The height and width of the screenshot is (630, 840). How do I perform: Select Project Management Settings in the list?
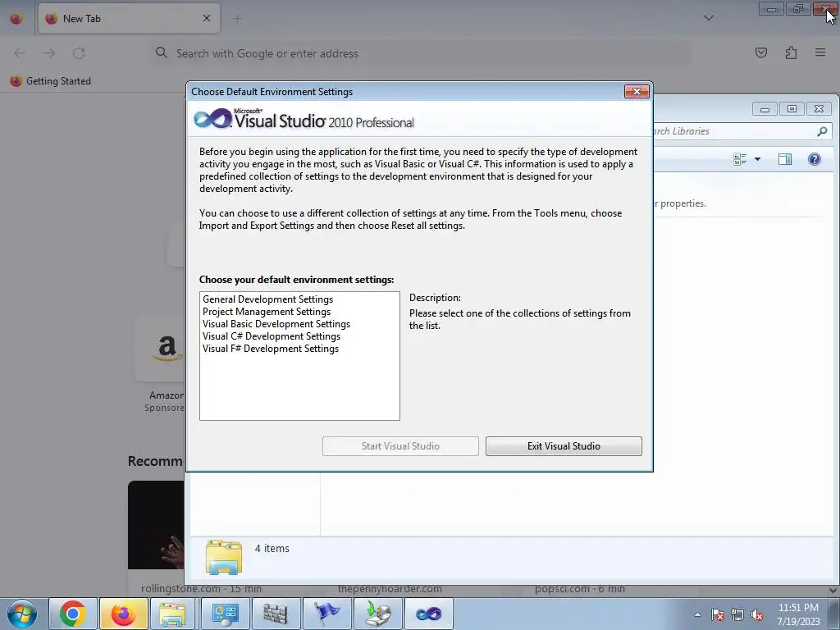[x=267, y=312]
